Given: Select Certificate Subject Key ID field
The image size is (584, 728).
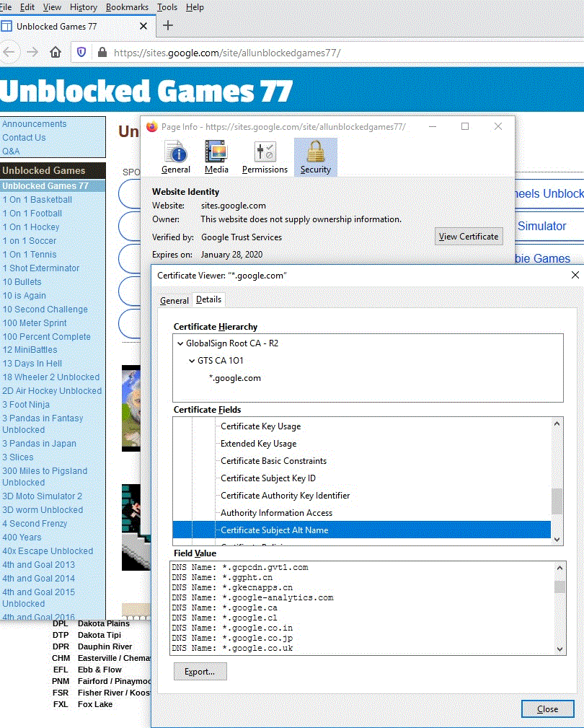Looking at the screenshot, I should click(x=268, y=478).
